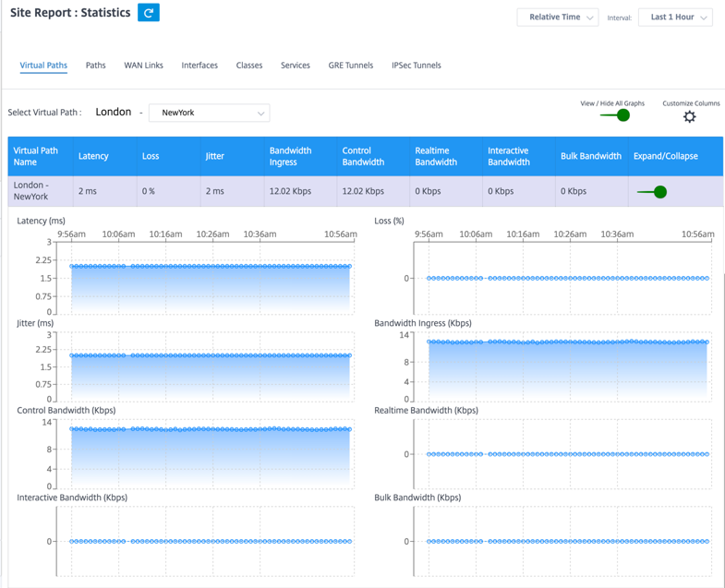Click the Bulk Bandwidth column header

(591, 156)
